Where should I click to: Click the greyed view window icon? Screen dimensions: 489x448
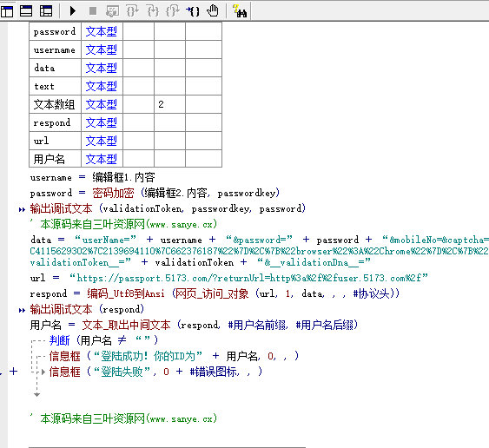112,11
